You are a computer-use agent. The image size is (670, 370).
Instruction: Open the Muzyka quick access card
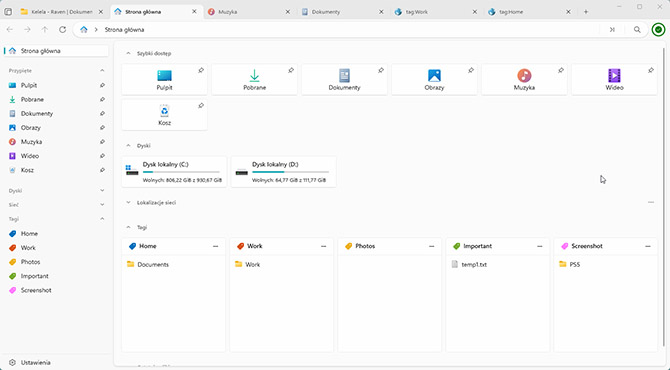coord(524,79)
